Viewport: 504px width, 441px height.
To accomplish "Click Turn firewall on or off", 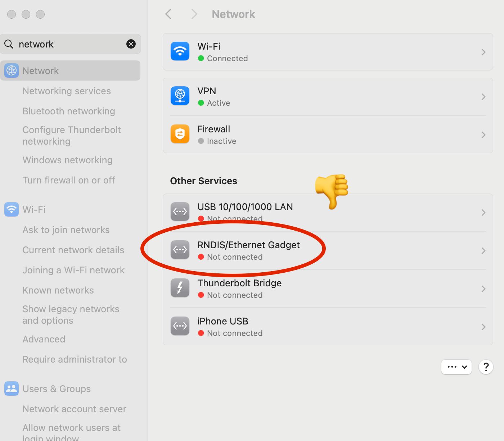I will click(x=68, y=180).
